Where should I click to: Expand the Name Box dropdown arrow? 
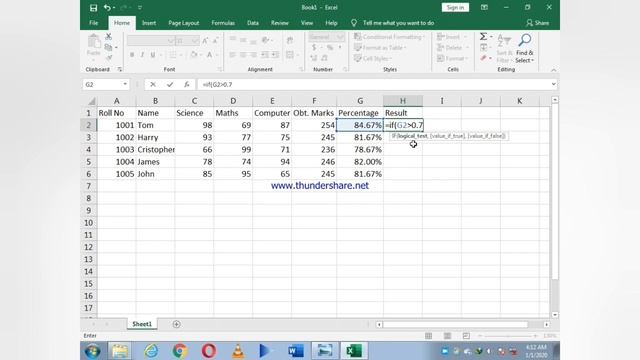pyautogui.click(x=125, y=84)
